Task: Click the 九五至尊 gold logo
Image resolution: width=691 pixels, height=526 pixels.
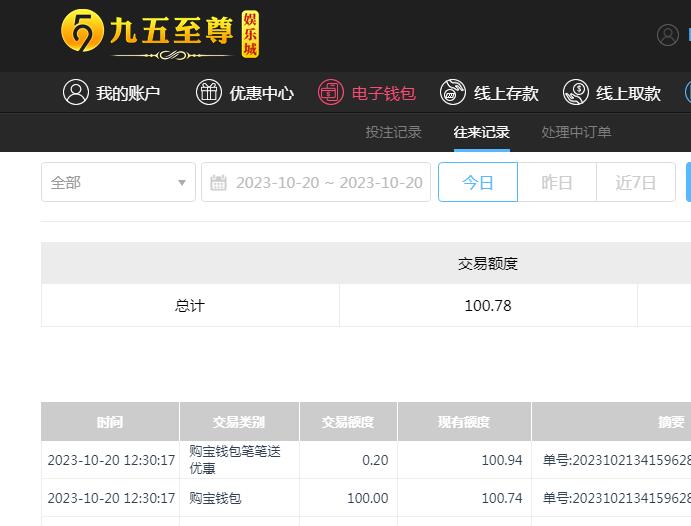Action: pyautogui.click(x=160, y=34)
